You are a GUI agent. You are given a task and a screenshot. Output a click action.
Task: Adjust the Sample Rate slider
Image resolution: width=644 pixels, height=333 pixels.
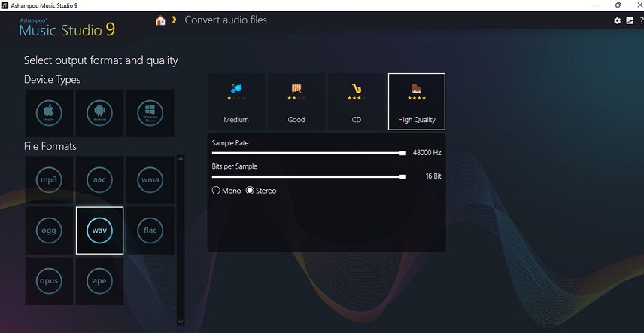(x=308, y=153)
